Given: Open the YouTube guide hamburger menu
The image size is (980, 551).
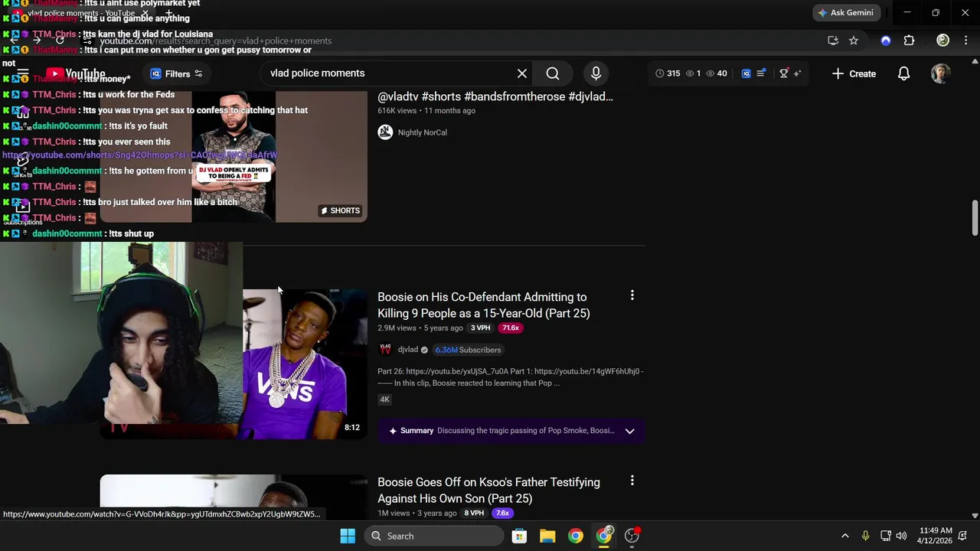Looking at the screenshot, I should (x=23, y=74).
